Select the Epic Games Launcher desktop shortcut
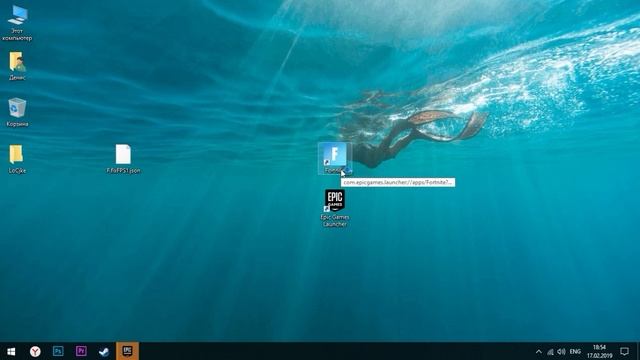640x360 pixels. 335,208
